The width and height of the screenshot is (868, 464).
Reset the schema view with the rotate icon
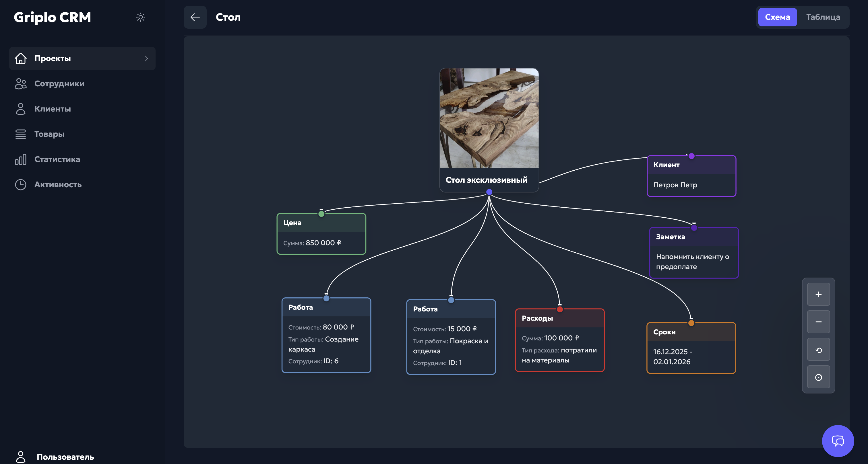pos(818,349)
